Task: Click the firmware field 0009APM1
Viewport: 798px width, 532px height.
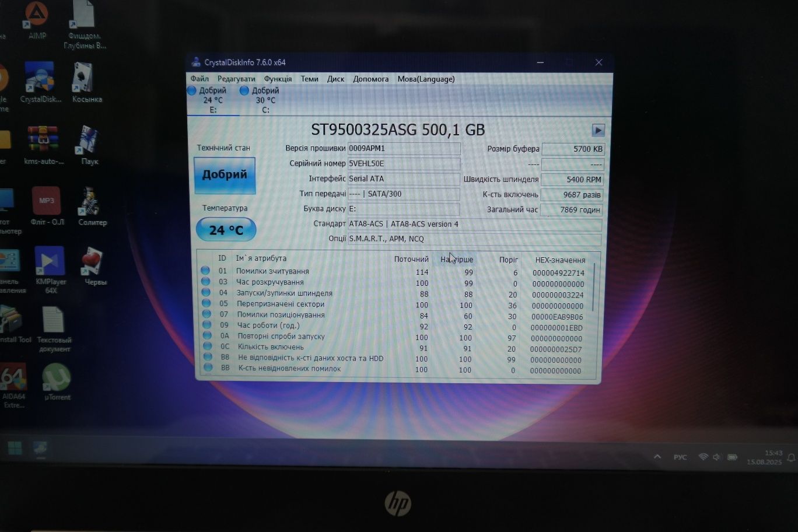Action: point(404,149)
